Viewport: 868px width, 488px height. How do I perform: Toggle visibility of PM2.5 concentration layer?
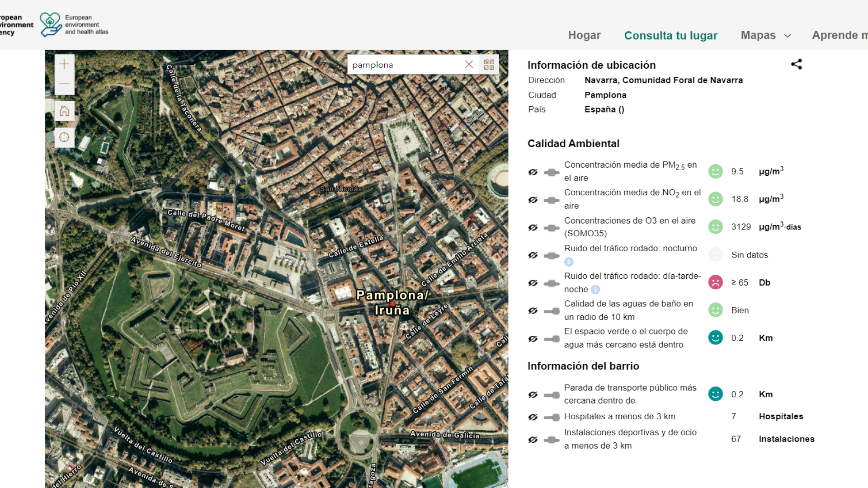[533, 172]
